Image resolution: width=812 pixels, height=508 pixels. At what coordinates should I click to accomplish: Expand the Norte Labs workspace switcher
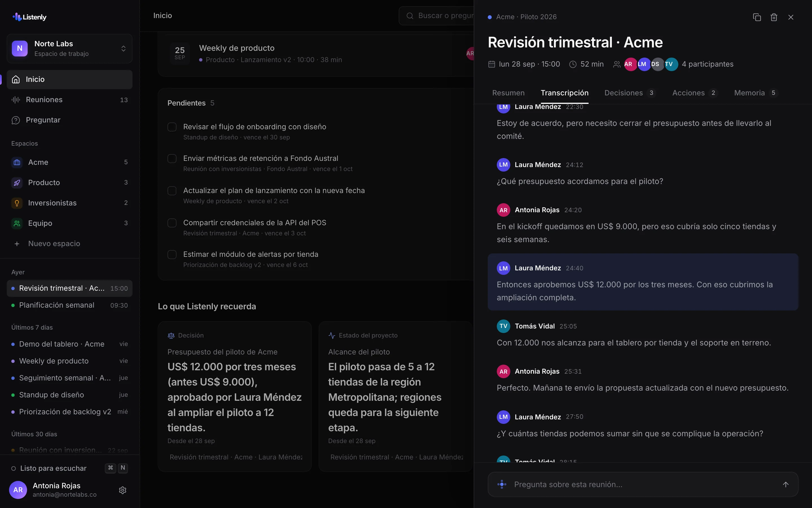(x=69, y=48)
